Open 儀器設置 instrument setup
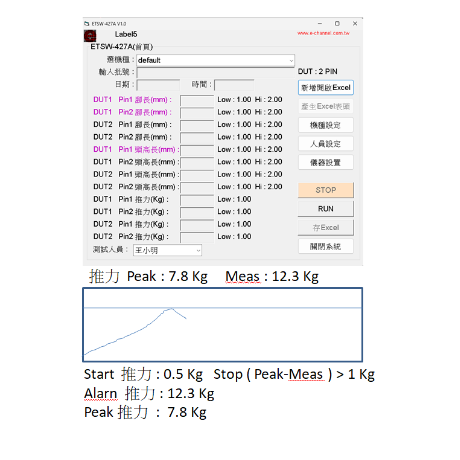The image size is (460, 460). (326, 163)
